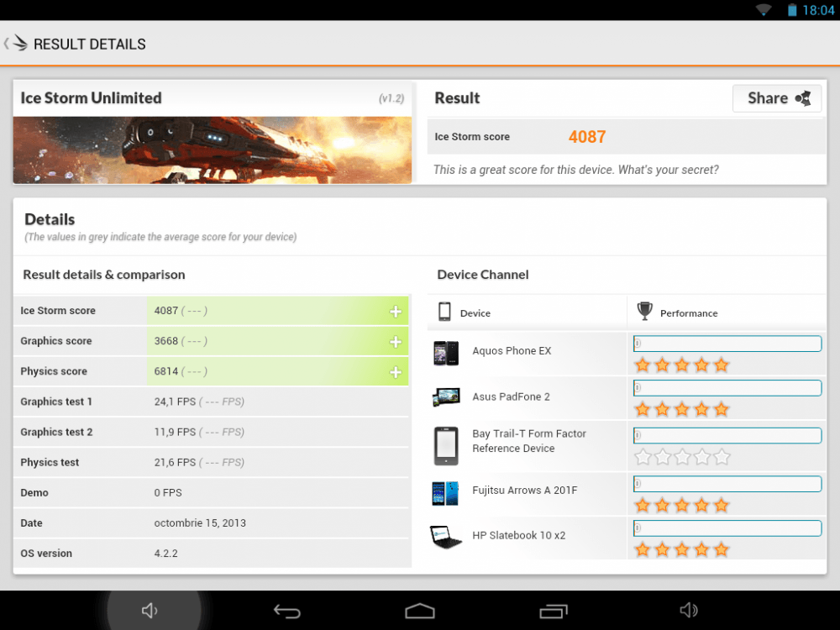Tap the Asus PadFone 2 device icon
840x630 pixels.
(x=446, y=397)
